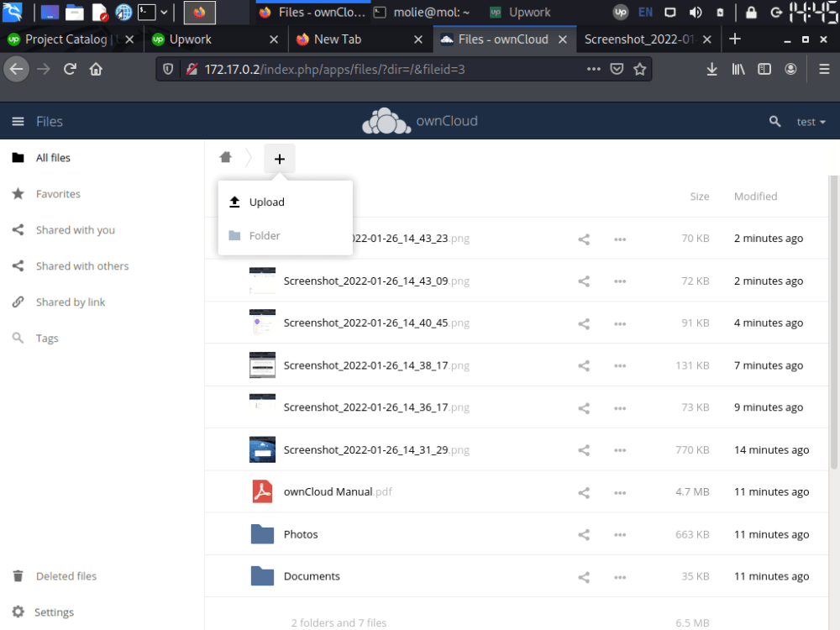Share the ownCloud Manual pdf
The height and width of the screenshot is (630, 840).
coord(584,492)
